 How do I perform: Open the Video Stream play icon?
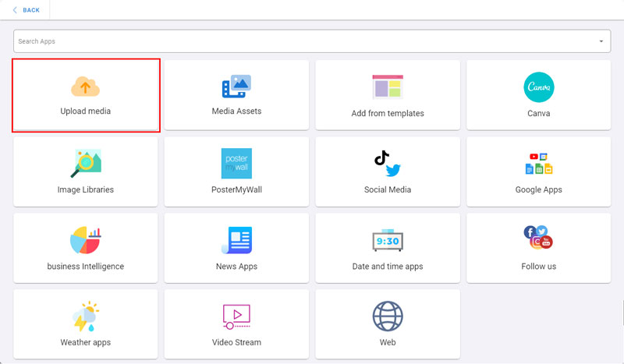click(x=236, y=316)
